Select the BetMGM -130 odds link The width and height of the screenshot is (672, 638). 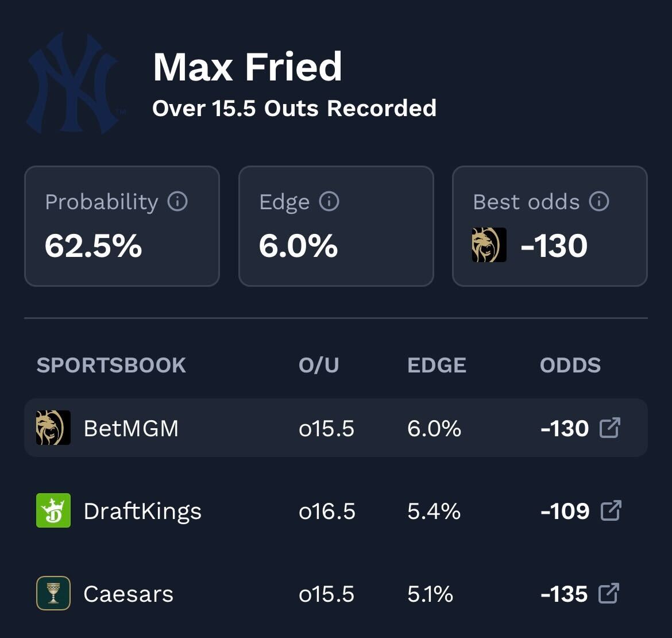[565, 429]
